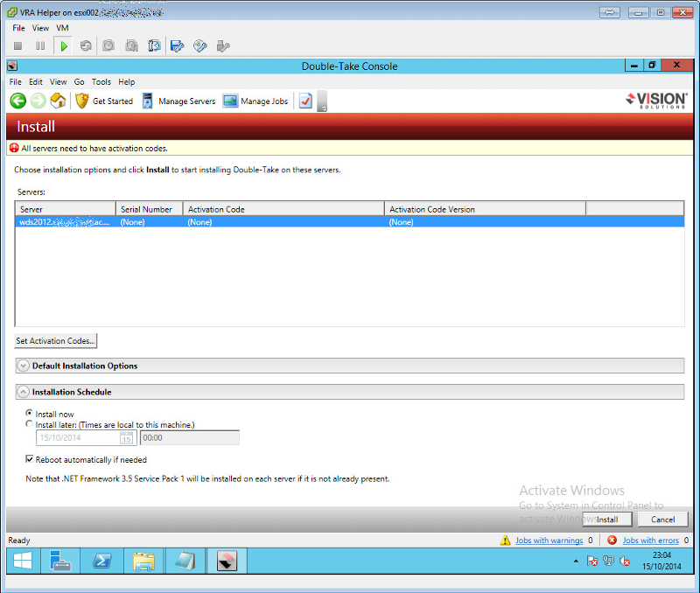The width and height of the screenshot is (700, 593).
Task: Open the Double-Take View menu
Action: pos(58,82)
